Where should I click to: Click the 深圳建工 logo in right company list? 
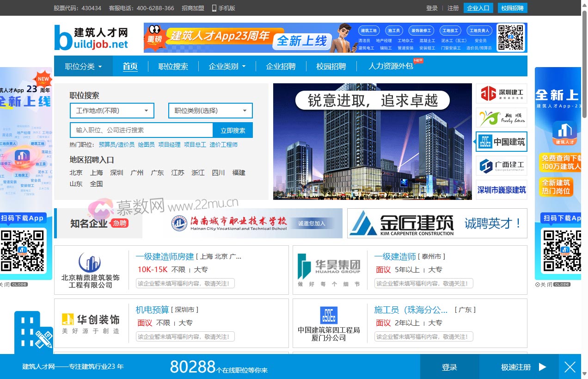[x=501, y=93]
